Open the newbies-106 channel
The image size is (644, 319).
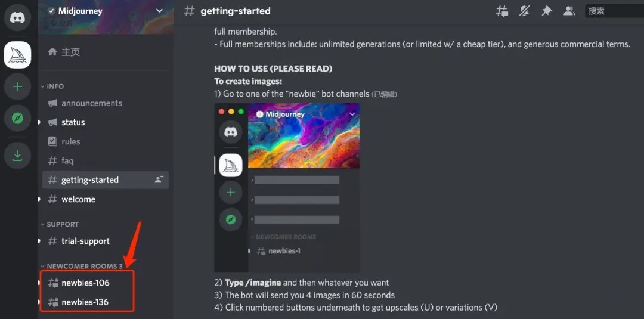[x=86, y=283]
